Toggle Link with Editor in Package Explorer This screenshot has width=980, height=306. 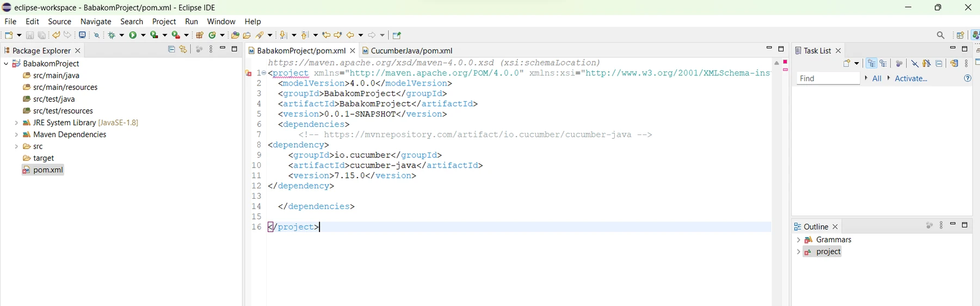183,50
